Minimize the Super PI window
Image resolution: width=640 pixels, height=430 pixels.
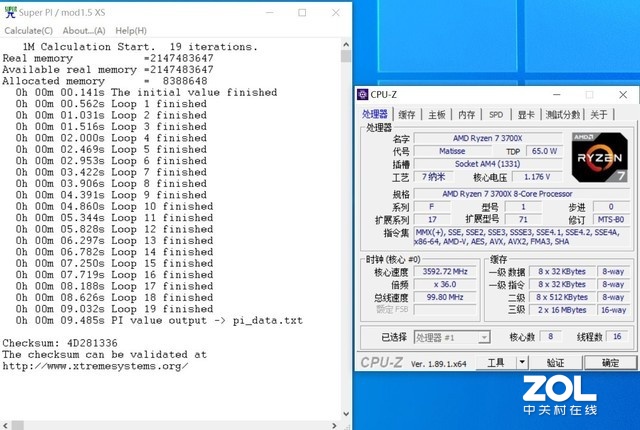pyautogui.click(x=269, y=13)
